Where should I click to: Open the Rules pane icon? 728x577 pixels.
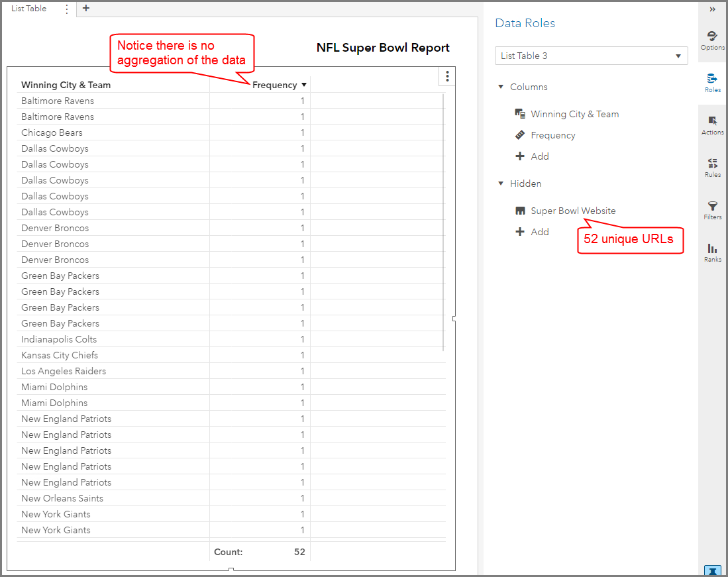click(712, 168)
